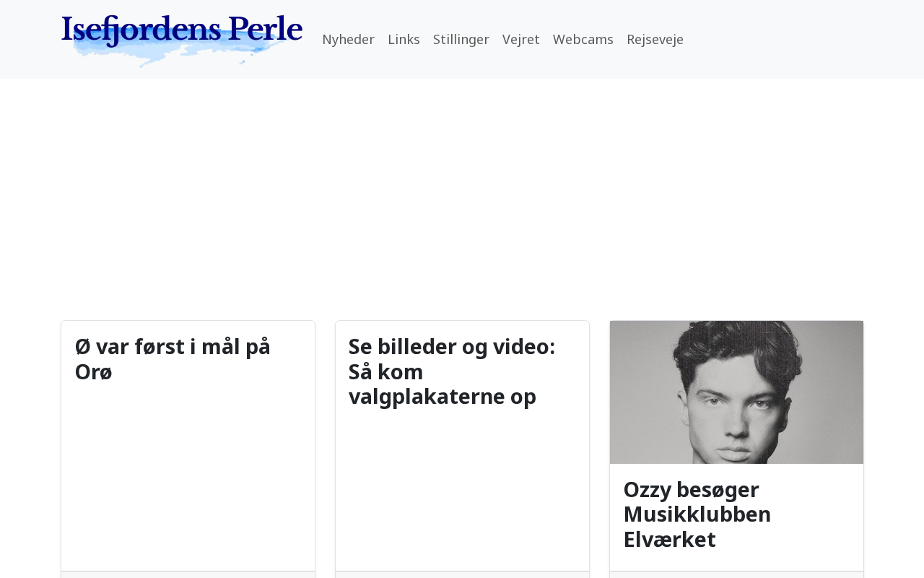924x578 pixels.
Task: Read the valgplakaterne billeder og video article
Action: pos(451,371)
